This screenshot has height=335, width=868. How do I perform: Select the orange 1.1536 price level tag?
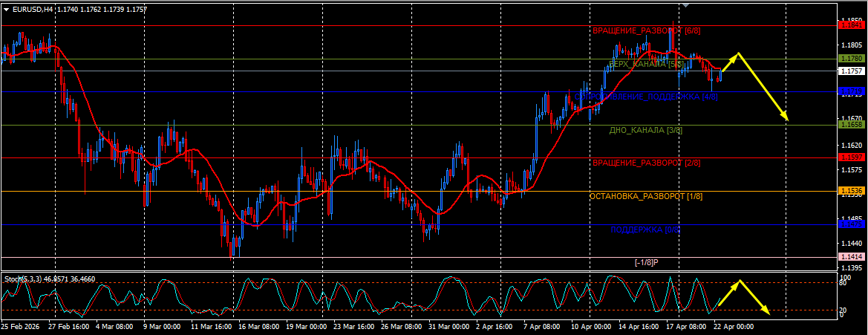click(850, 191)
